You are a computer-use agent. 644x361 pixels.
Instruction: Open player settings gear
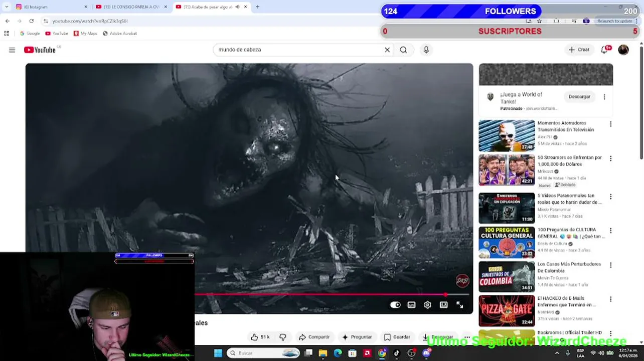click(x=427, y=305)
